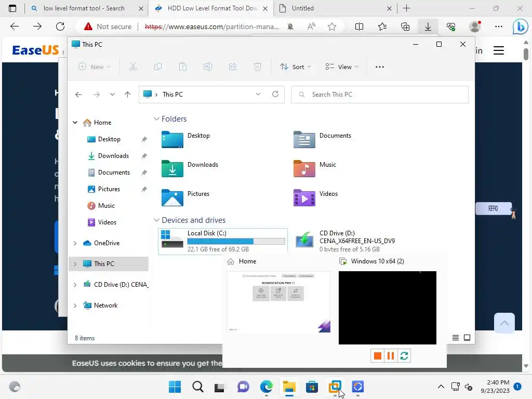The height and width of the screenshot is (399, 532).
Task: Select Pictures in the navigation pane
Action: coord(109,189)
